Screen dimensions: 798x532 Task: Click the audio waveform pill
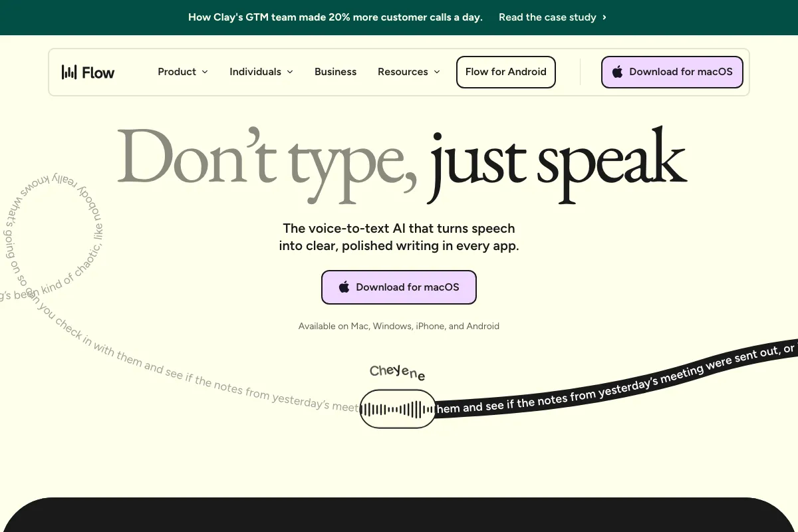[398, 409]
